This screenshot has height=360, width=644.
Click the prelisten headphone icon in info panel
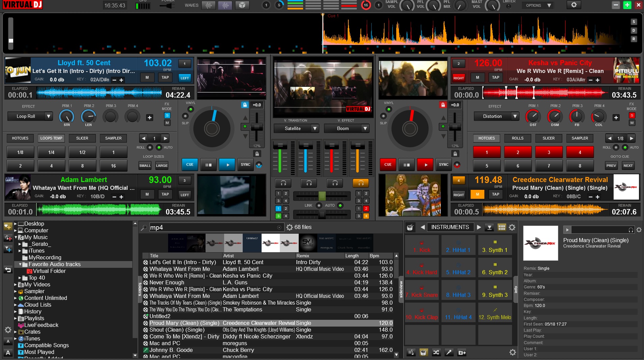click(x=631, y=230)
